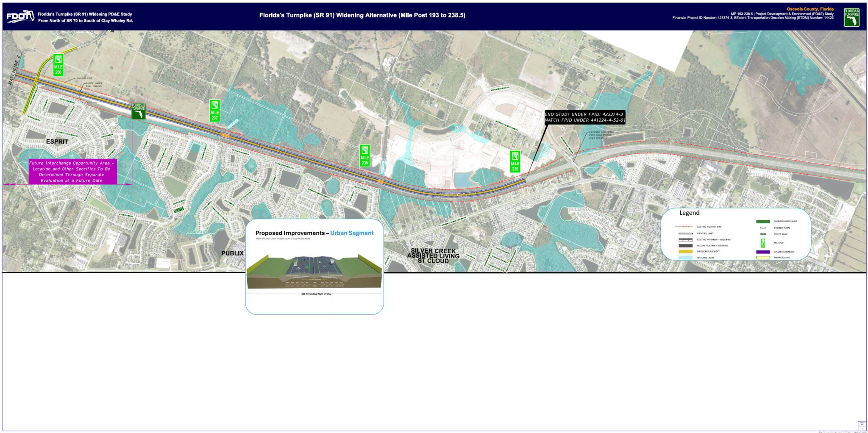868x433 pixels.
Task: Select the Mile 238 post marker
Action: point(364,155)
